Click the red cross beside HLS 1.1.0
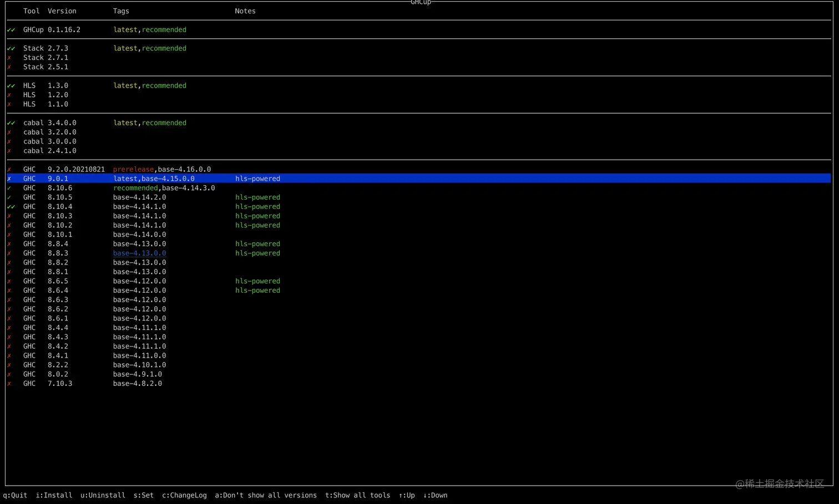This screenshot has width=839, height=504. click(9, 104)
